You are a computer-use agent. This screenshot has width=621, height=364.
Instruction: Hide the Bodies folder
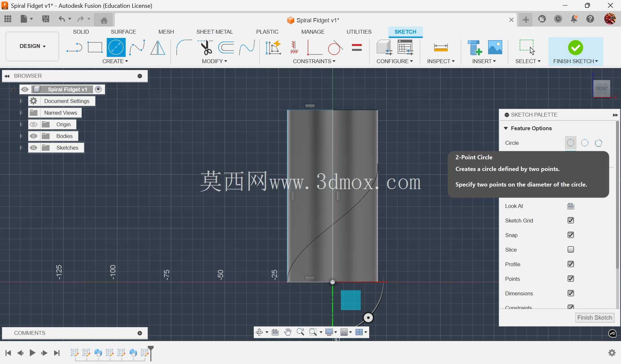coord(34,136)
